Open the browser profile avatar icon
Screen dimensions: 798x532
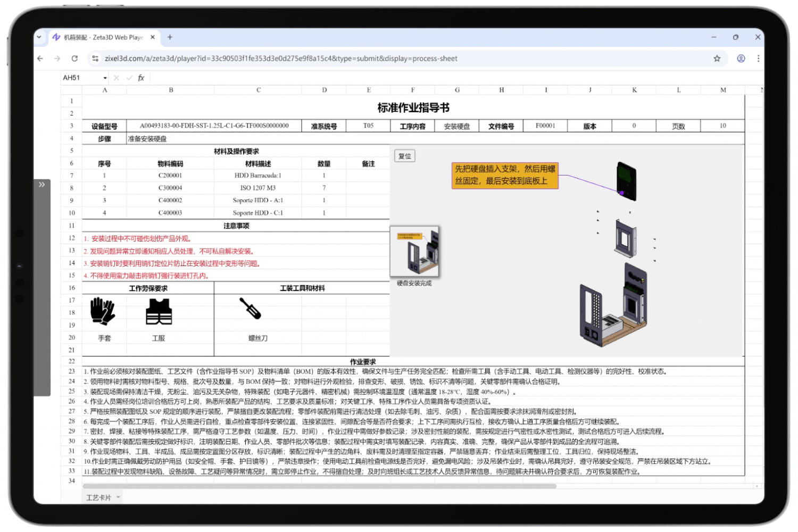(741, 59)
